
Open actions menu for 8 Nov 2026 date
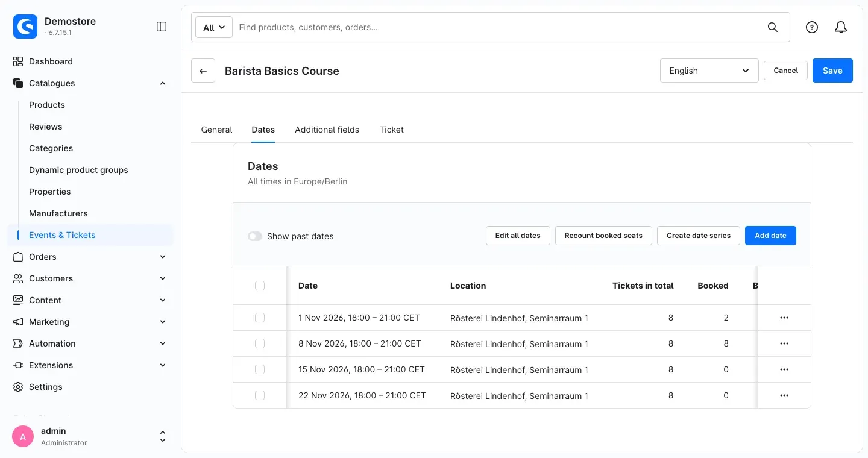[784, 343]
